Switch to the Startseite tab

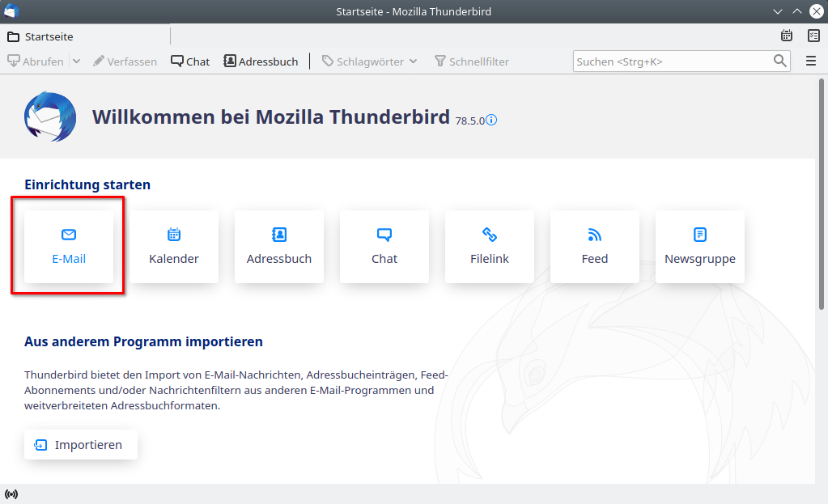click(49, 36)
